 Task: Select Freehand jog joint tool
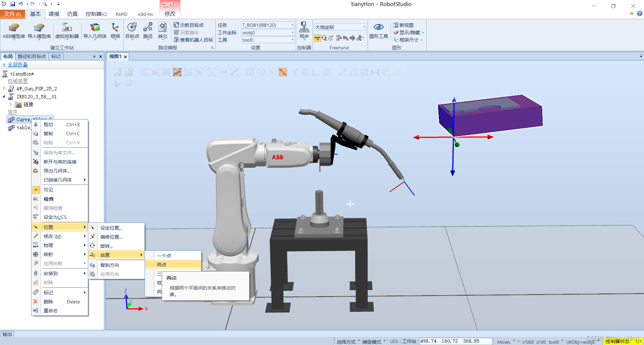tap(339, 38)
